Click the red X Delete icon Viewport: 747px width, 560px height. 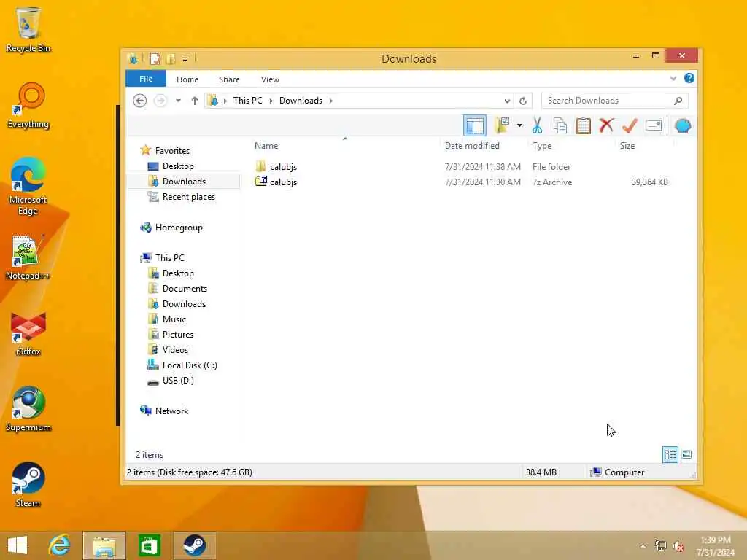point(606,125)
